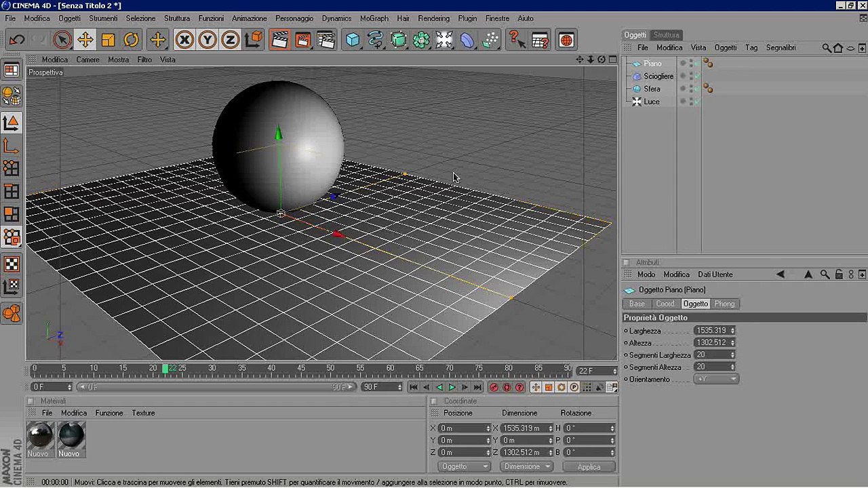868x488 pixels.
Task: Open the particle emitter icon
Action: click(x=490, y=40)
